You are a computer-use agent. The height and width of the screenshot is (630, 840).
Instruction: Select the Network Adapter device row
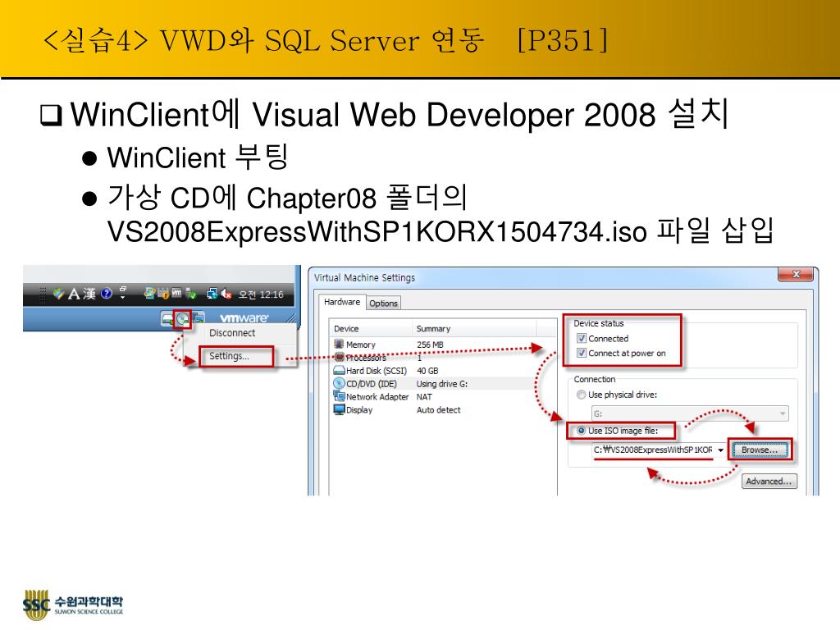coord(442,397)
